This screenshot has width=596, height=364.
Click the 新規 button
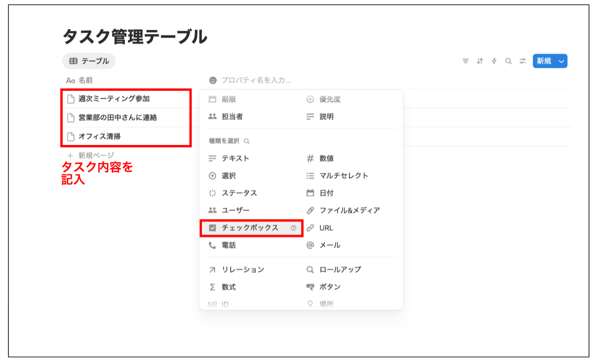(x=544, y=61)
